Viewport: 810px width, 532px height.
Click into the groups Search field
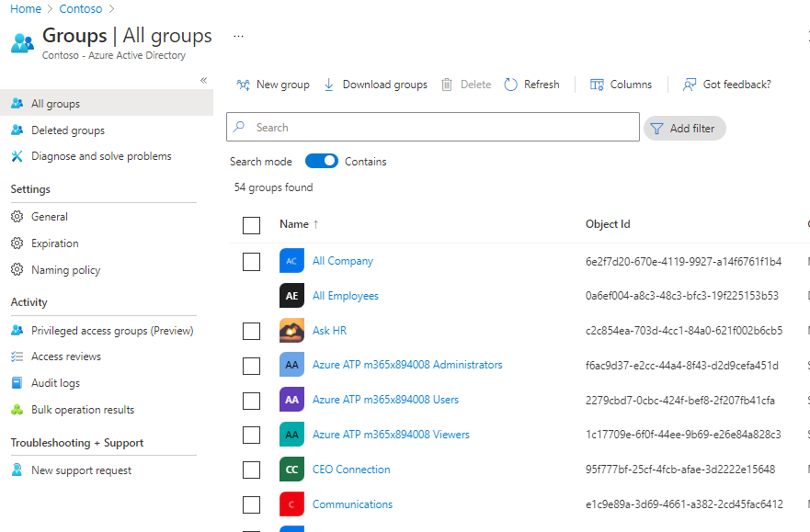click(441, 128)
